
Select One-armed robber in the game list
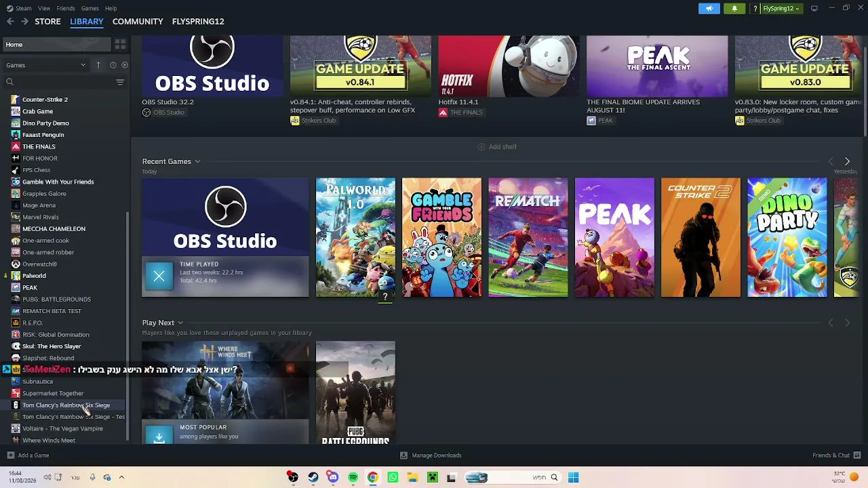(48, 253)
